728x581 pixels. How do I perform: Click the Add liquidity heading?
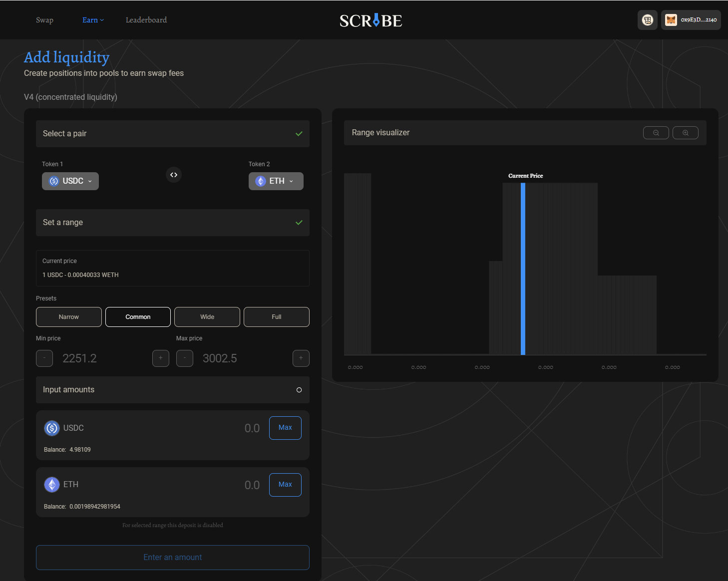click(66, 57)
